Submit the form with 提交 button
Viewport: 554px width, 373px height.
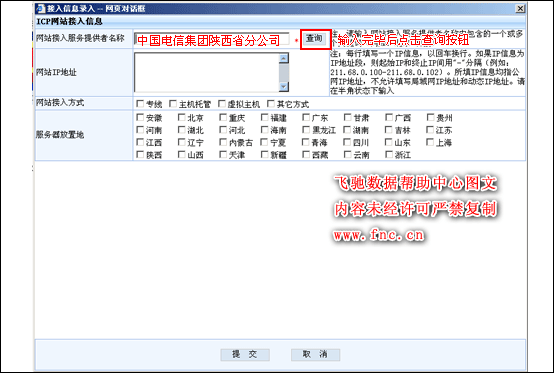(x=245, y=354)
